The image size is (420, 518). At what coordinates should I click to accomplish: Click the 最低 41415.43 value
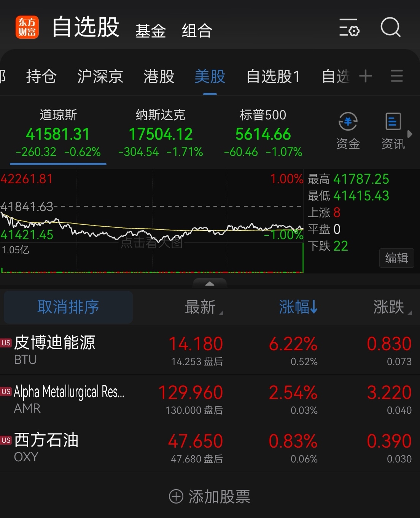pos(361,196)
